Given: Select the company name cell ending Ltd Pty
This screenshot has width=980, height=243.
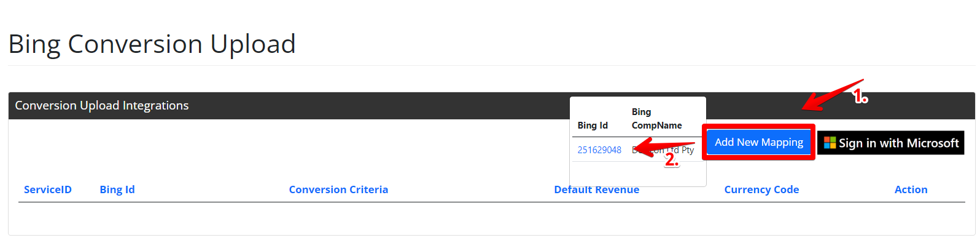Looking at the screenshot, I should [663, 149].
